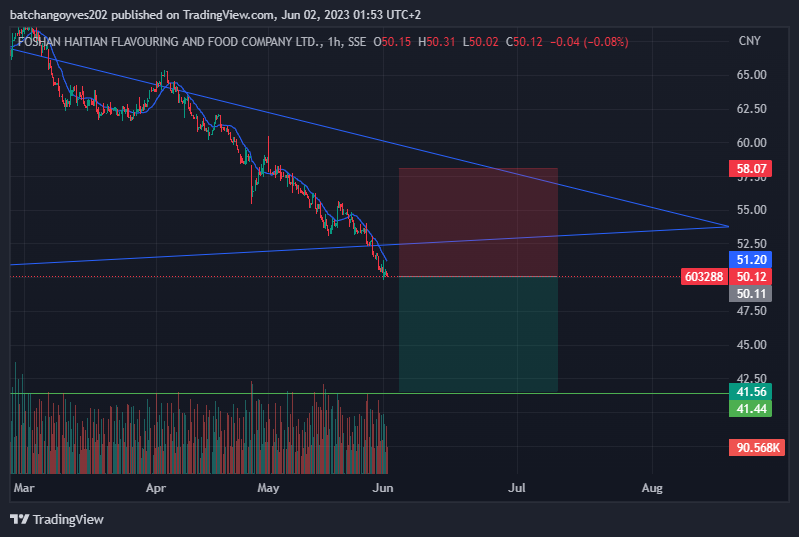Screen dimensions: 799x537
Task: Click the Mar label on time axis
Action: 24,488
